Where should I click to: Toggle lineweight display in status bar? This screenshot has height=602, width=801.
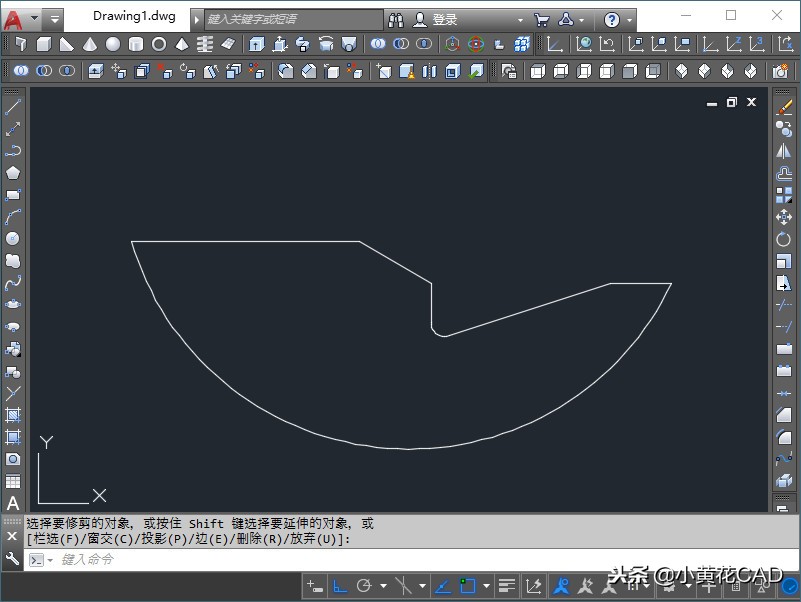507,586
